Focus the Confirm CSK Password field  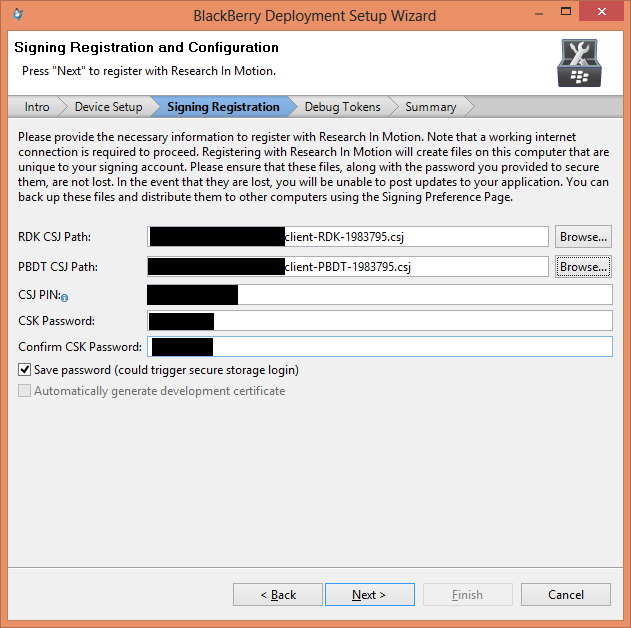tap(379, 346)
